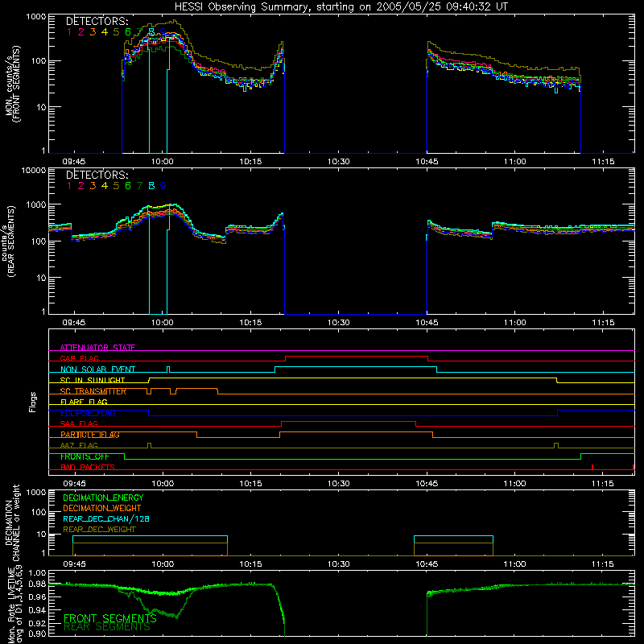Click red detector 1 in front segments legend
644x644 pixels.
[69, 31]
